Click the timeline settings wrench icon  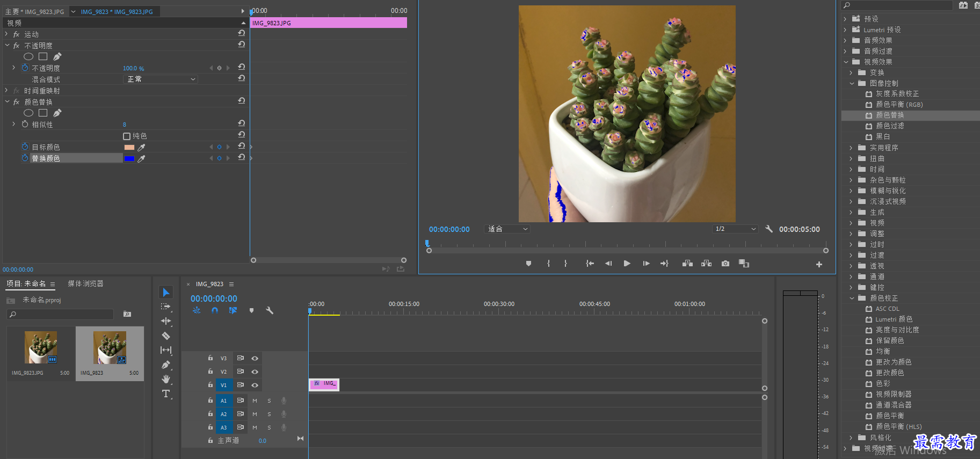pyautogui.click(x=270, y=310)
